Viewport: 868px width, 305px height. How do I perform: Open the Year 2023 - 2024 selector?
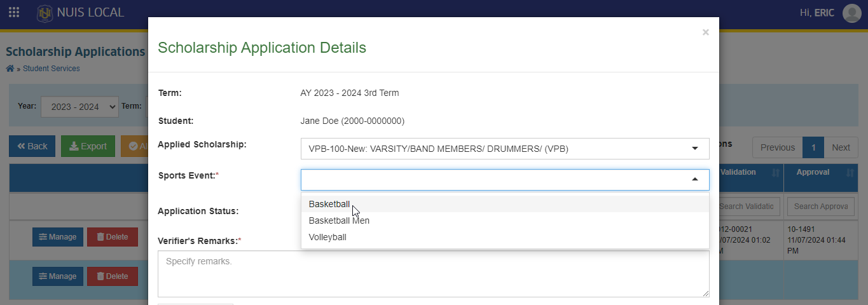[79, 107]
